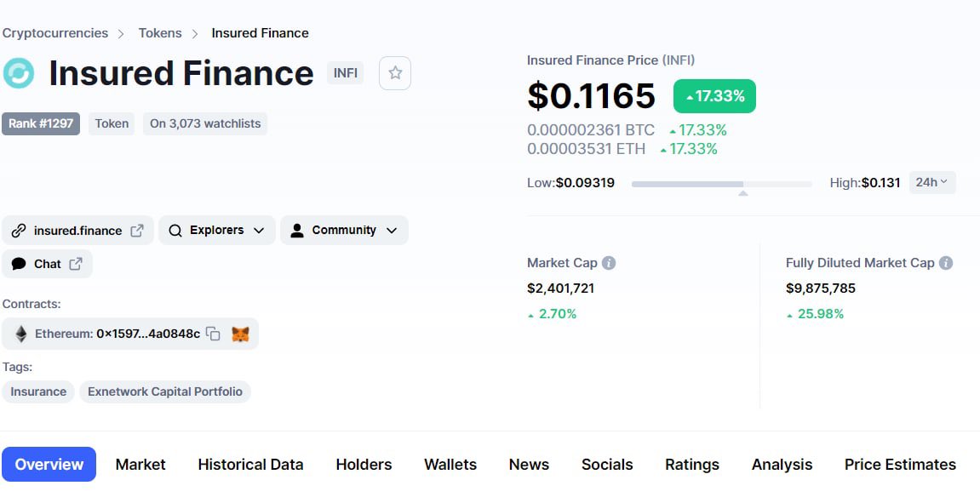Click the 0.000002361 BTC price
Screen dimensions: 980x497
(x=591, y=130)
